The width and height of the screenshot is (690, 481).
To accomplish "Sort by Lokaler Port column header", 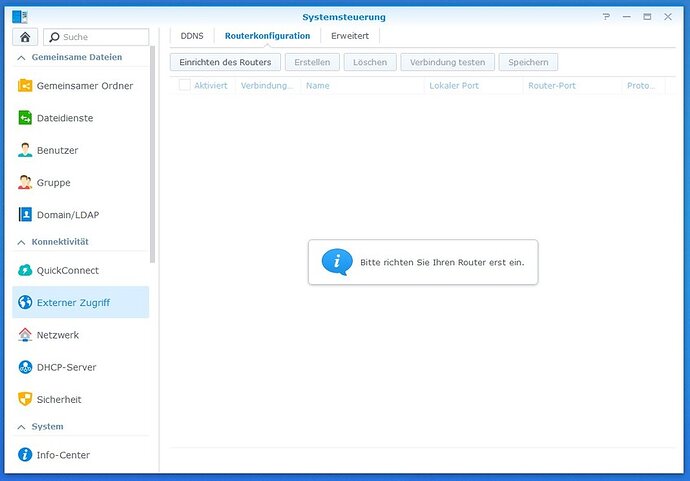I will 473,85.
